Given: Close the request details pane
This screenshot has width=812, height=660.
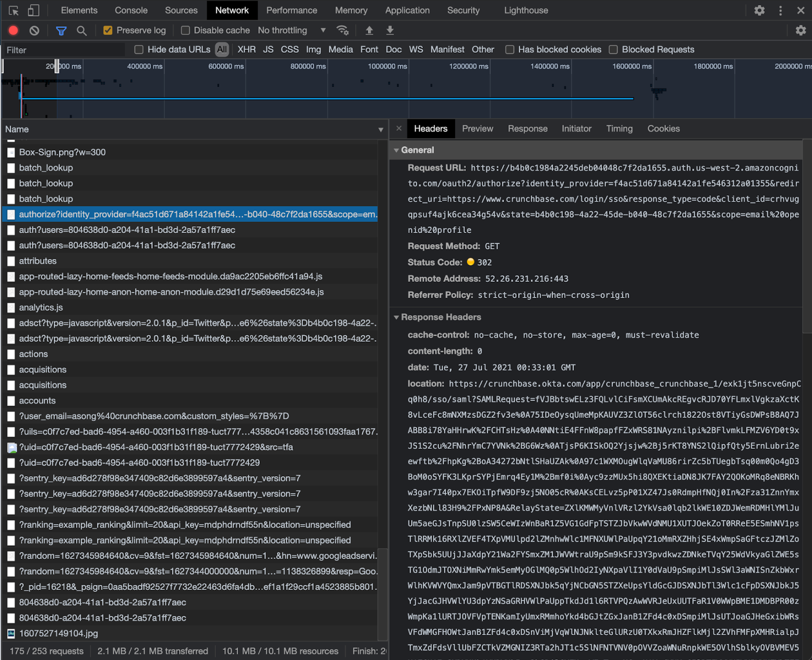Looking at the screenshot, I should click(399, 128).
